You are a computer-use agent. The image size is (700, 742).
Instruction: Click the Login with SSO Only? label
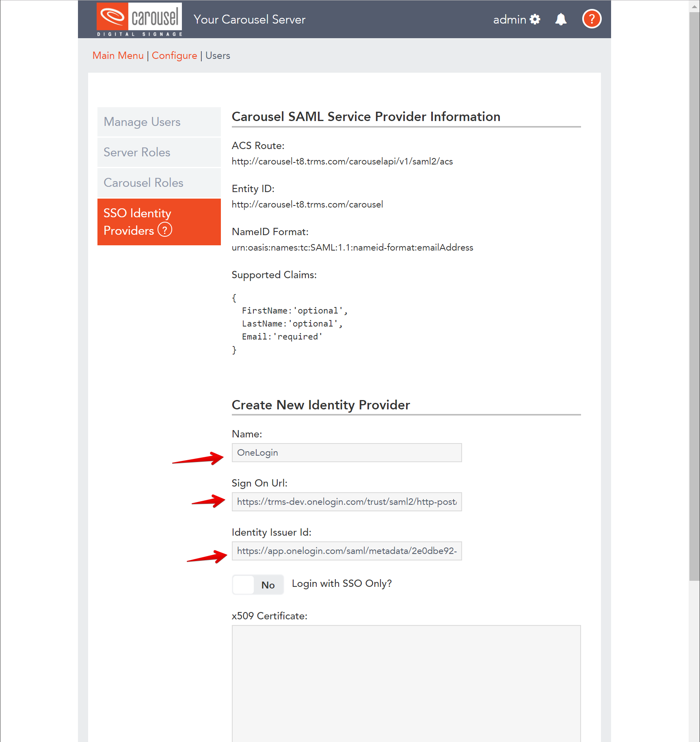click(x=342, y=584)
